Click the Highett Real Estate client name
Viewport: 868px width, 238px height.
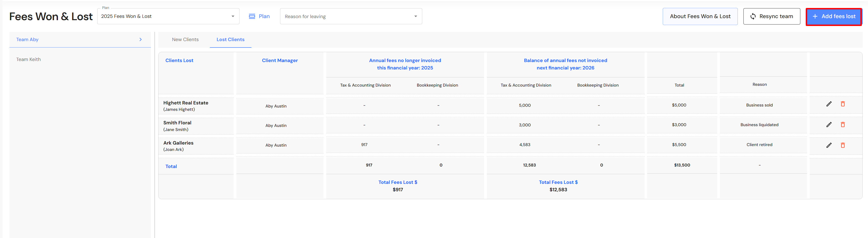[x=186, y=103]
